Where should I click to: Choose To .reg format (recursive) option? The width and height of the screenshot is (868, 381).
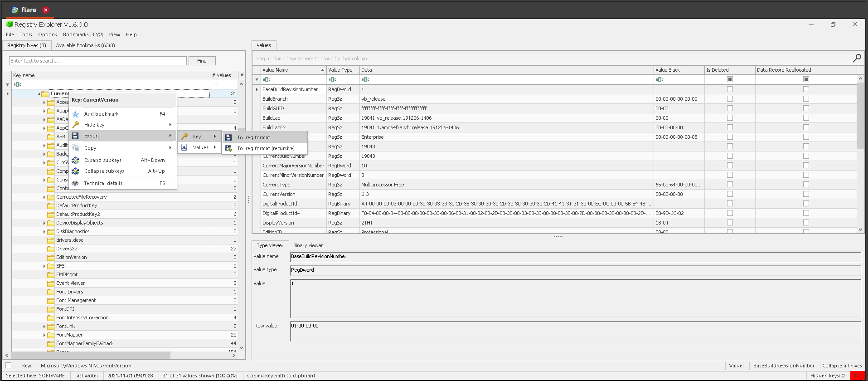pos(265,148)
